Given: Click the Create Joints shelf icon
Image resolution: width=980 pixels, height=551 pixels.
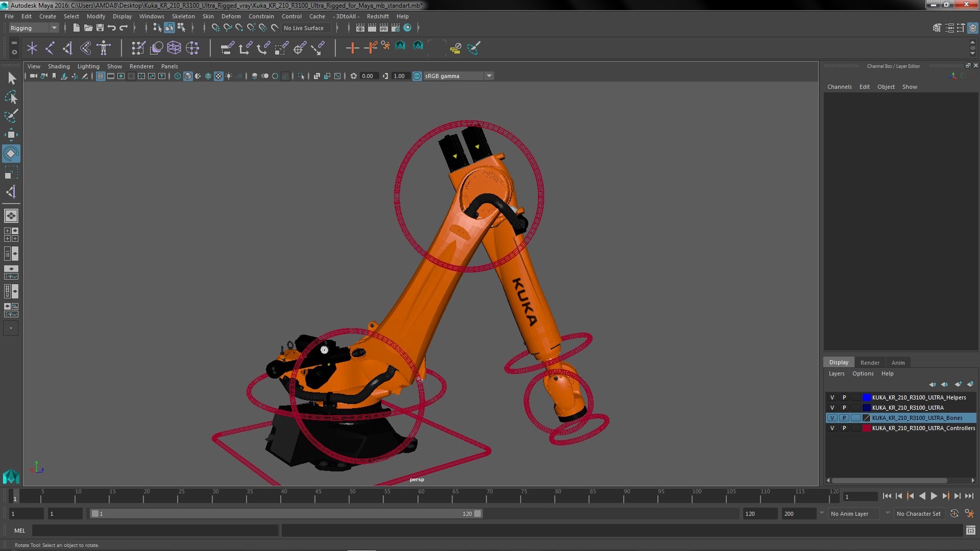Looking at the screenshot, I should (50, 48).
